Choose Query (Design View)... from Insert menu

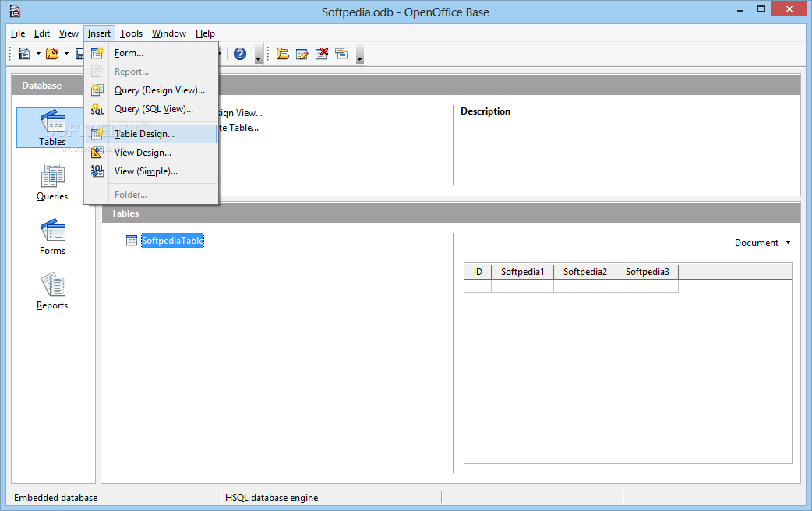click(x=151, y=90)
